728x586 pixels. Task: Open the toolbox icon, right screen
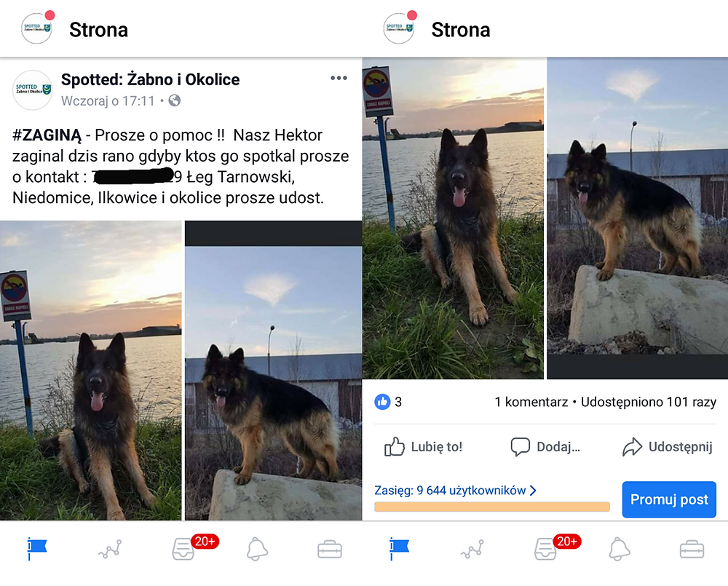coord(692,550)
